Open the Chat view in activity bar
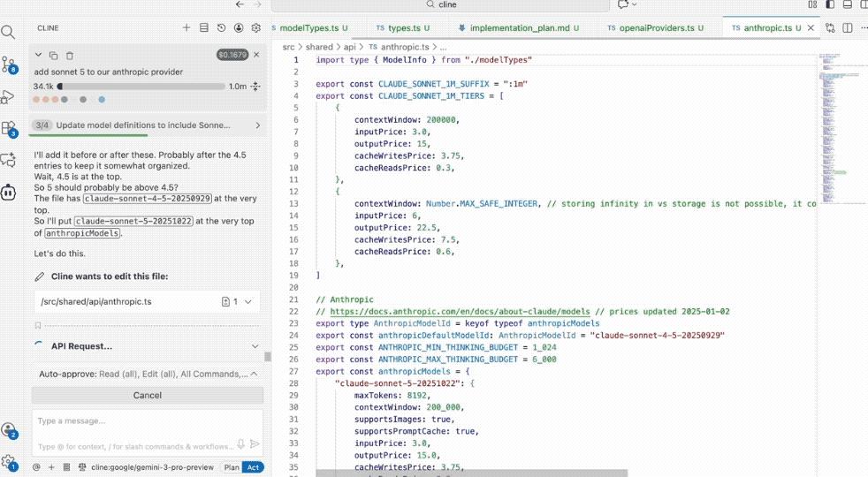This screenshot has width=868, height=477. coord(8,161)
